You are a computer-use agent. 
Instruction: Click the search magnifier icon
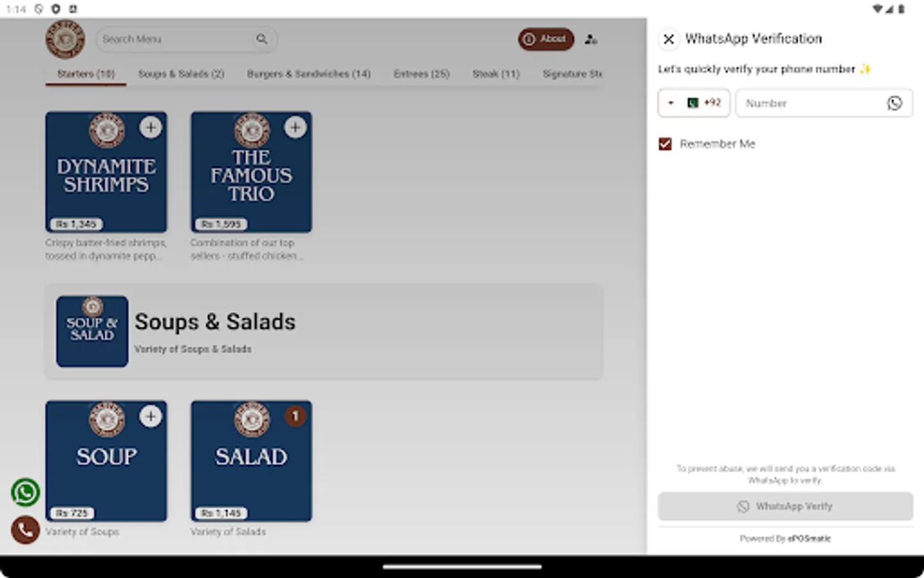click(x=262, y=39)
